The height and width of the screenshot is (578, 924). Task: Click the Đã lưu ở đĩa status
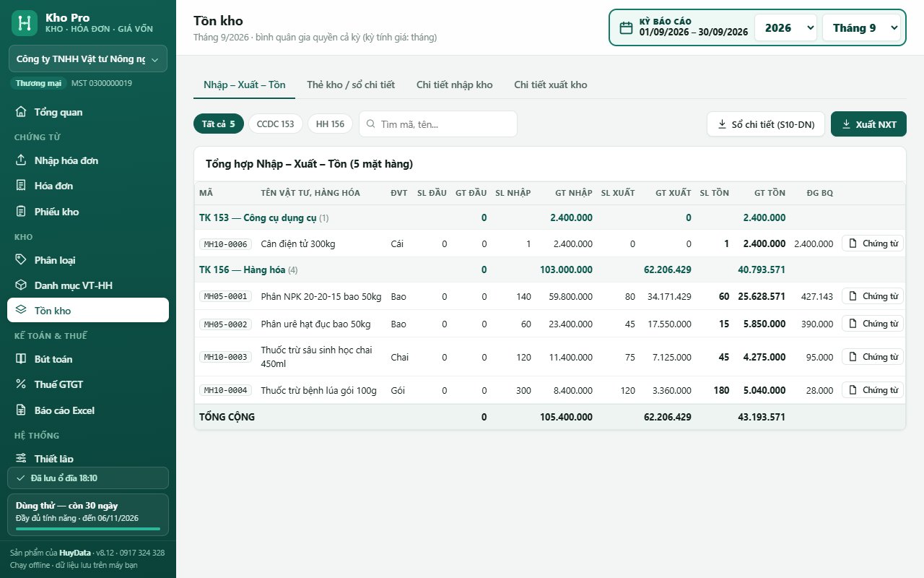tap(88, 478)
